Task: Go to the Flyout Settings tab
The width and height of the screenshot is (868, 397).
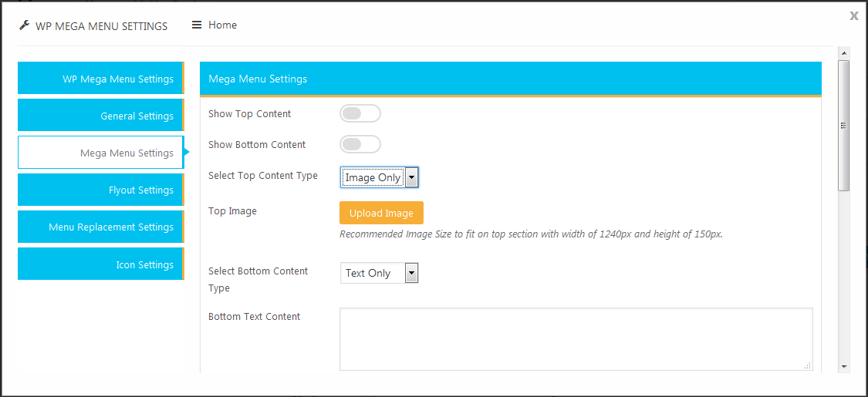Action: click(x=101, y=190)
